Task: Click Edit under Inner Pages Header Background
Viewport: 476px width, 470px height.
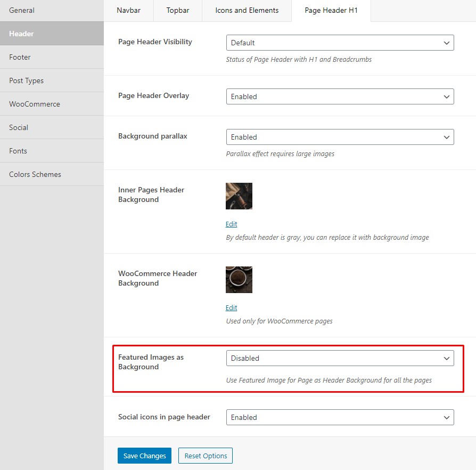Action: coord(231,224)
